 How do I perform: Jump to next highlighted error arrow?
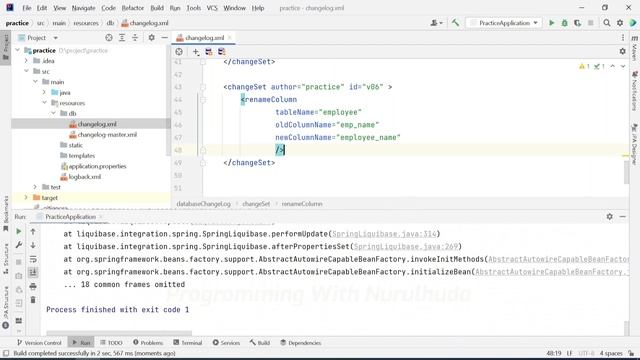click(623, 66)
